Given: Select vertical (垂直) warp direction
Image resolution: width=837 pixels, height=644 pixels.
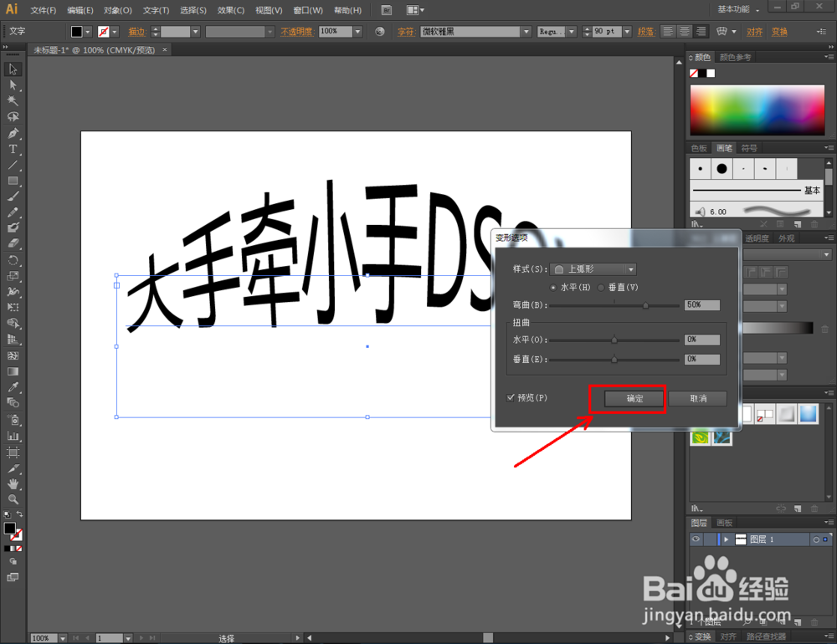Looking at the screenshot, I should [x=601, y=288].
